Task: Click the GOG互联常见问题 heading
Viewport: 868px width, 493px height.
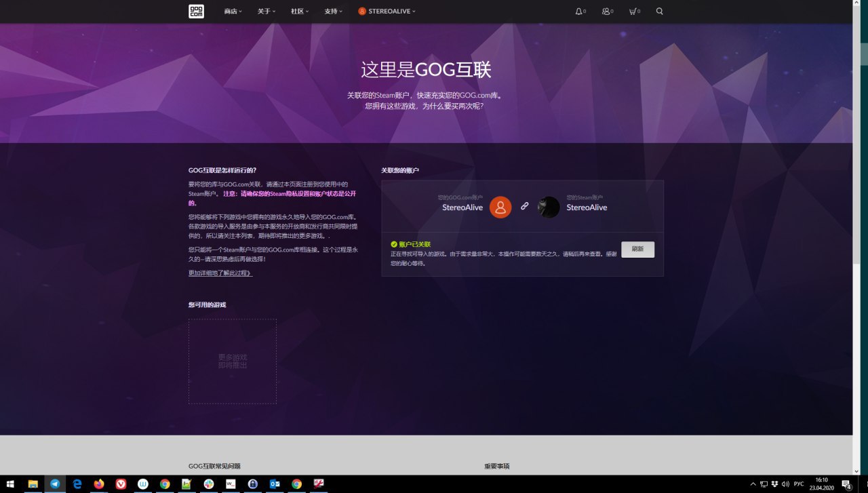Action: (x=214, y=467)
